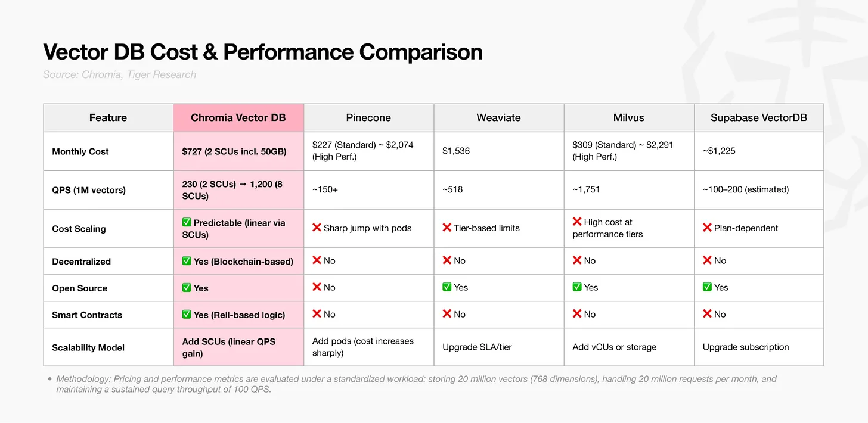Click the green check in Weaviate's Open Source cell

tap(447, 287)
